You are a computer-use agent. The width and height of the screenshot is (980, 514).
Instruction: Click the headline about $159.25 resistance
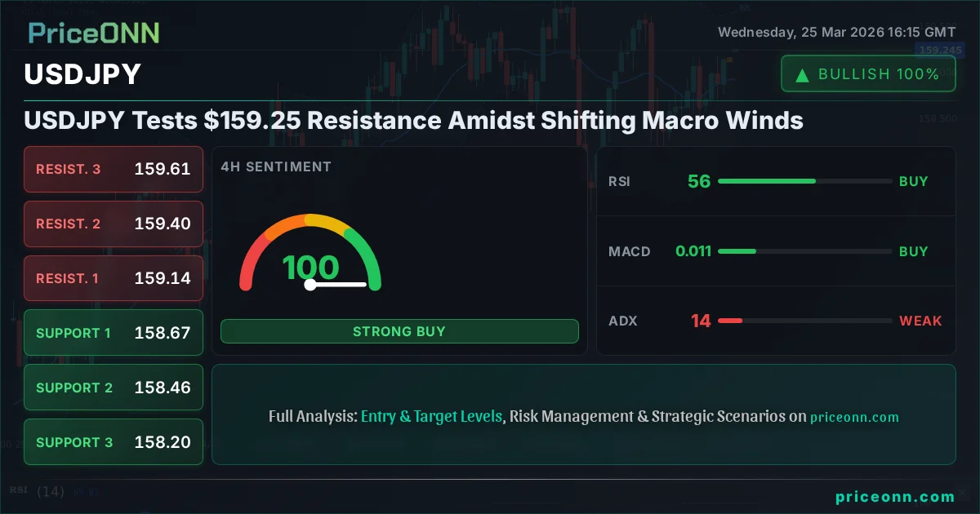tap(413, 121)
